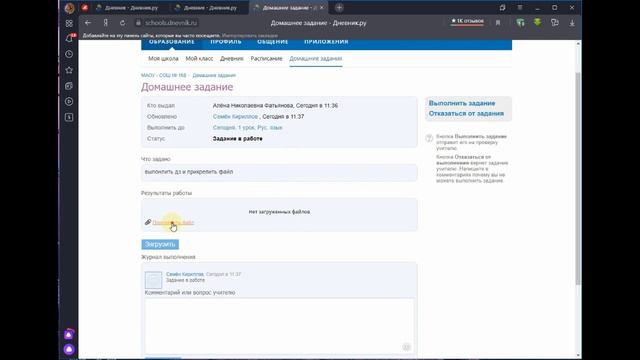Image resolution: width=640 pixels, height=360 pixels.
Task: Click the 'Загрузить' button
Action: click(160, 244)
